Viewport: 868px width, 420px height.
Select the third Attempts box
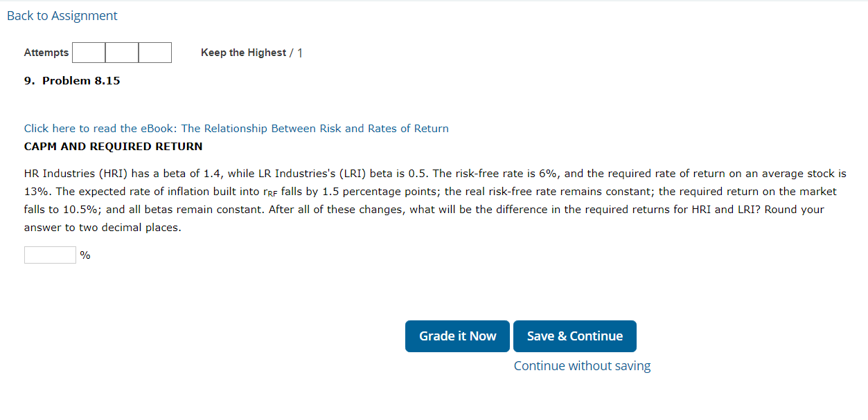point(155,52)
